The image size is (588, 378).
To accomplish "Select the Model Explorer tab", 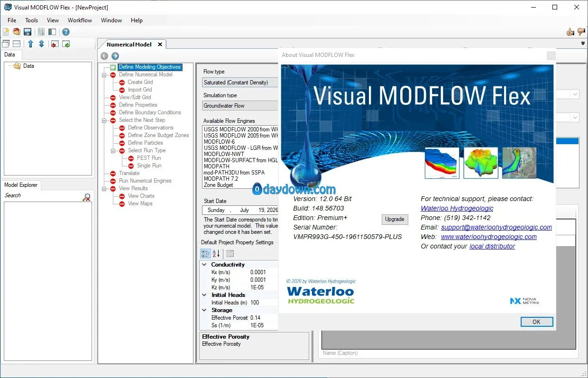I will 21,185.
